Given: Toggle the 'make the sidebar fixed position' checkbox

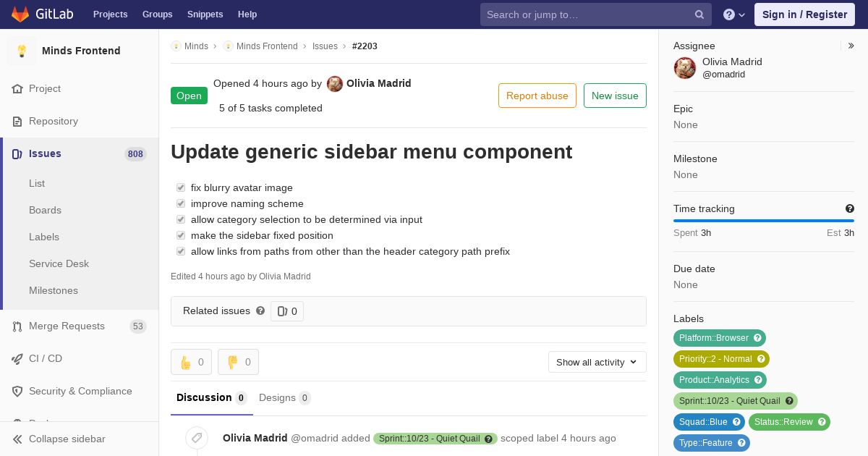Looking at the screenshot, I should coord(181,235).
